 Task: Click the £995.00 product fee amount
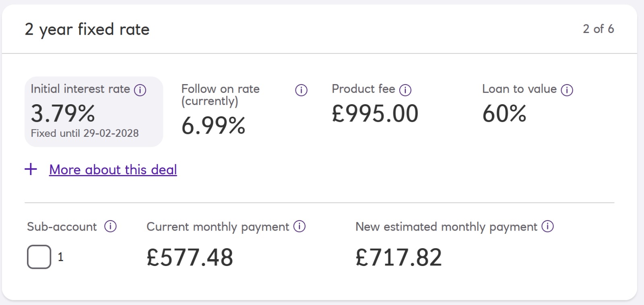(375, 113)
